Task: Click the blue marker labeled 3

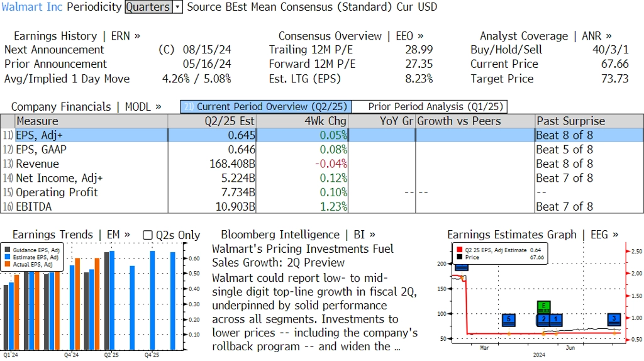Action: (614, 319)
